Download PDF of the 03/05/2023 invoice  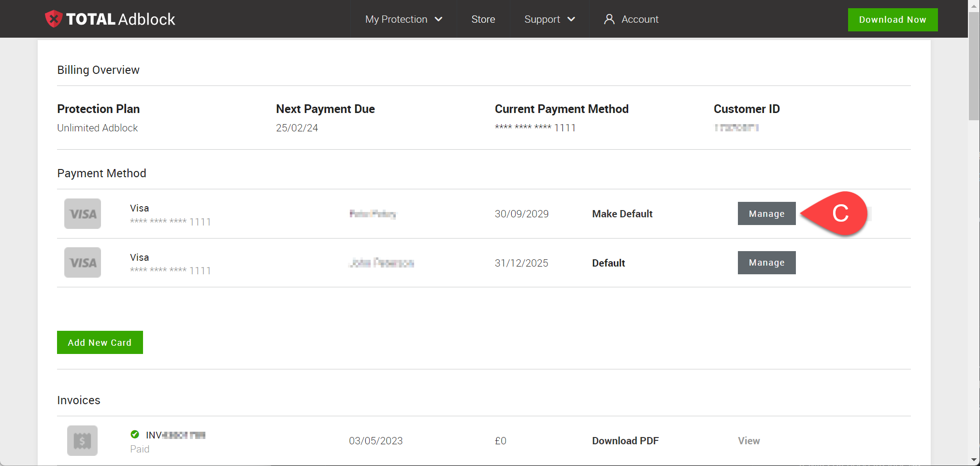(625, 440)
